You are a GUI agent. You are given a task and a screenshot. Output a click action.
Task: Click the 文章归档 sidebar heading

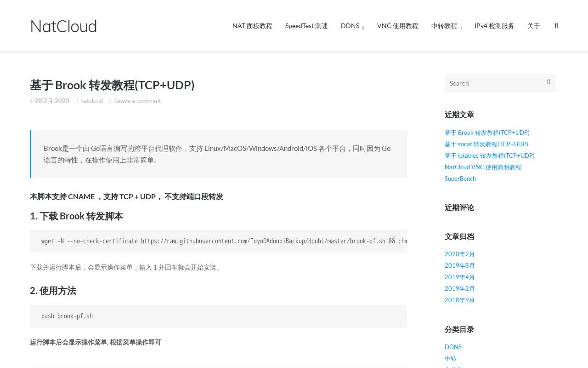pyautogui.click(x=459, y=236)
